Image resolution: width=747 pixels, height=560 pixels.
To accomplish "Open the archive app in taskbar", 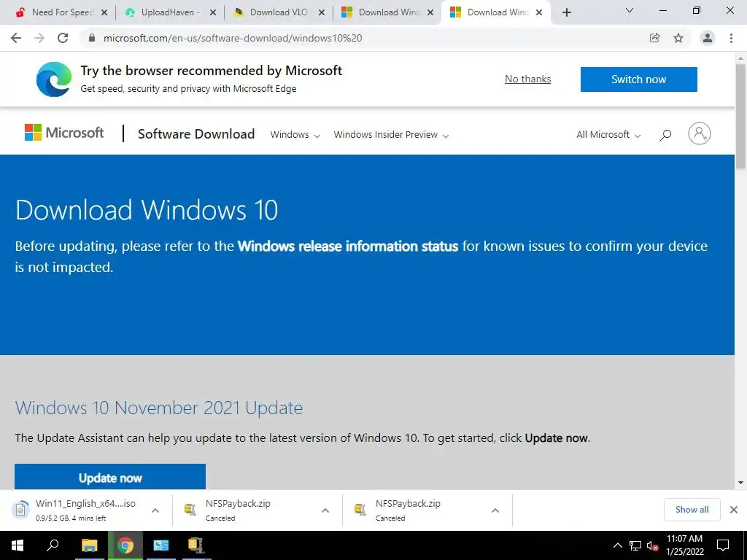I will 196,545.
